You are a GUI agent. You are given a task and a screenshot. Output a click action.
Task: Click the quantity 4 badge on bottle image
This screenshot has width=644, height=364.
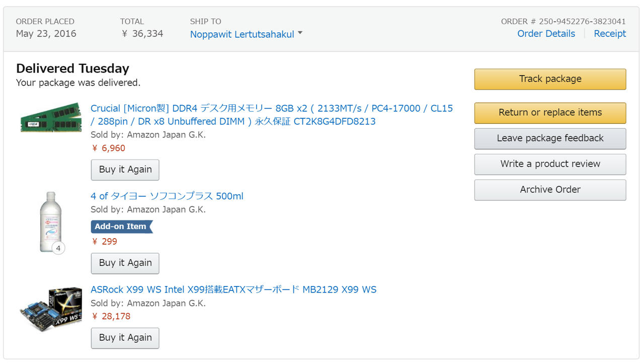(x=58, y=248)
